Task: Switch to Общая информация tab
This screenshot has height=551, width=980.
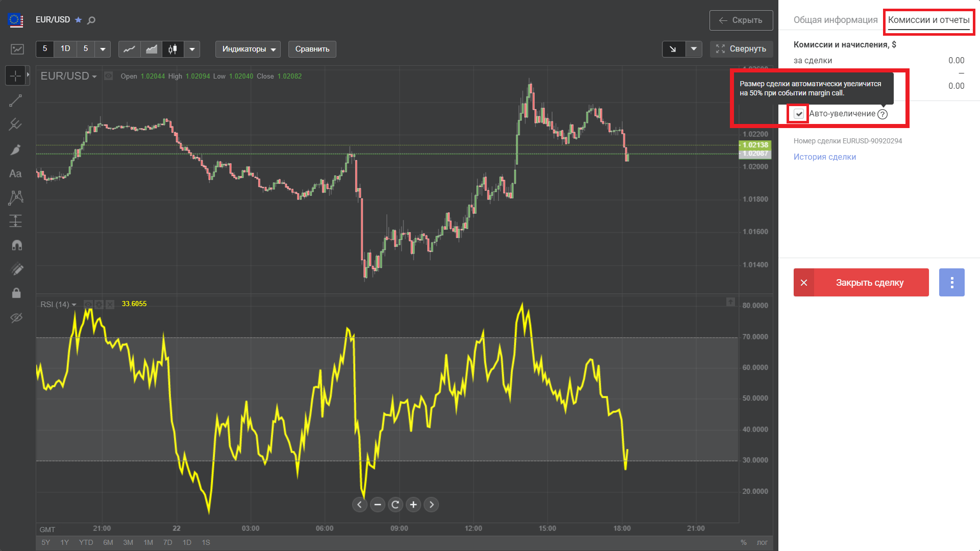Action: (x=835, y=20)
